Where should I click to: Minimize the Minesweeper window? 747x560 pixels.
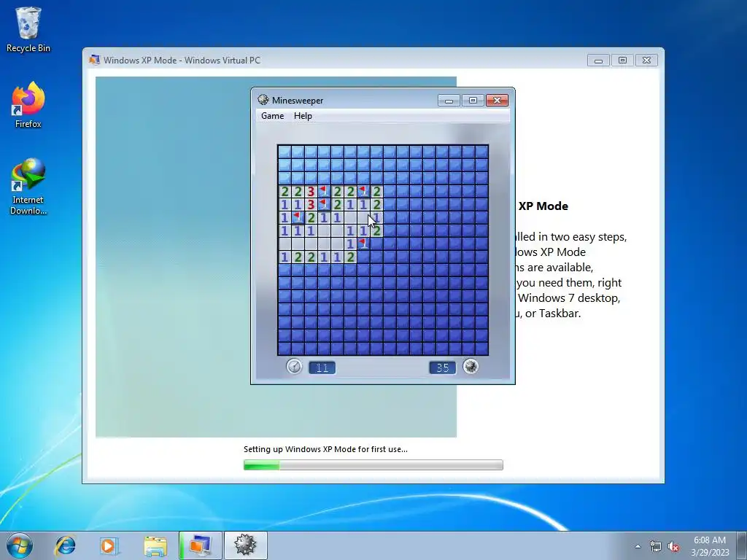449,101
